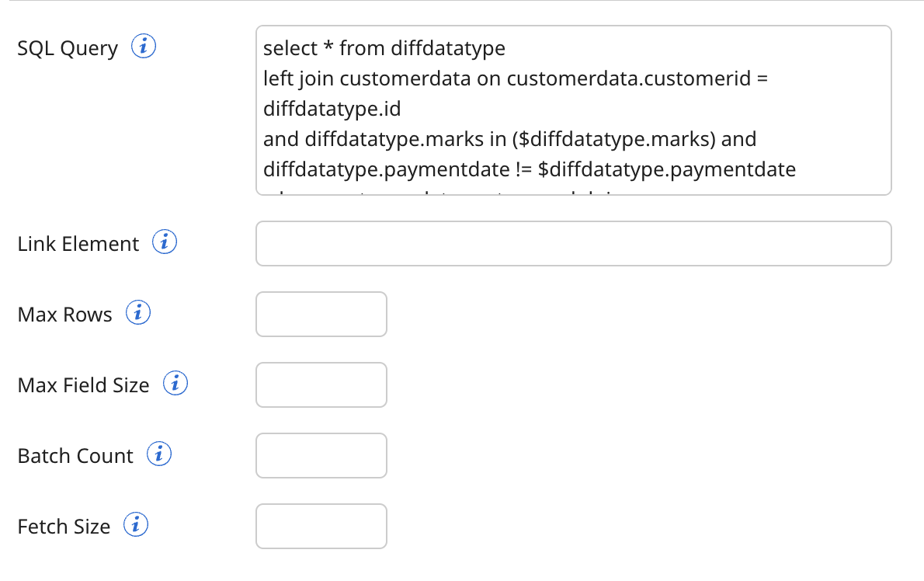Open the Fetch Size help tooltip
The width and height of the screenshot is (924, 581).
coord(136,524)
